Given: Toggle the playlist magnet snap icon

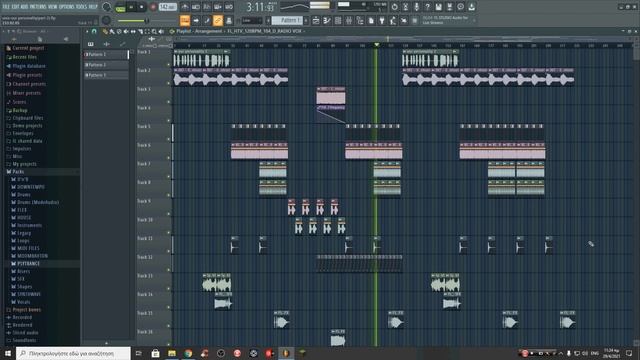Looking at the screenshot, I should point(94,31).
